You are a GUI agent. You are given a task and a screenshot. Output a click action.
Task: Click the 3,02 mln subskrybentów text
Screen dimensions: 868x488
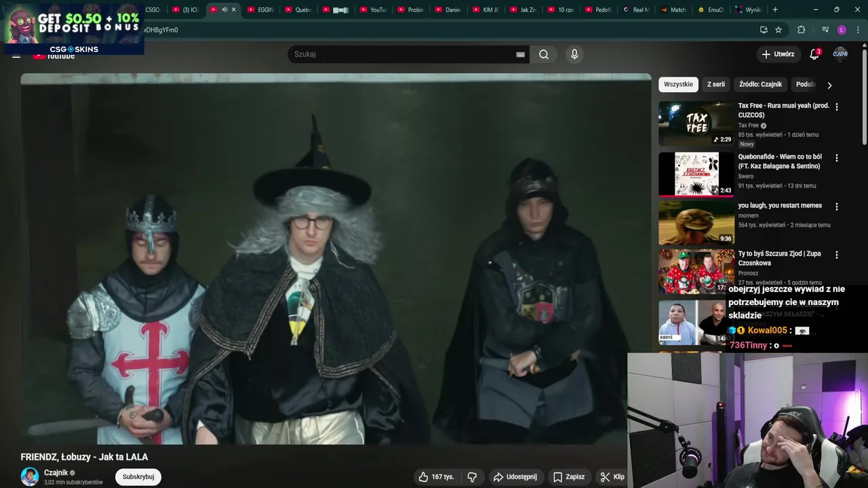pos(73,483)
